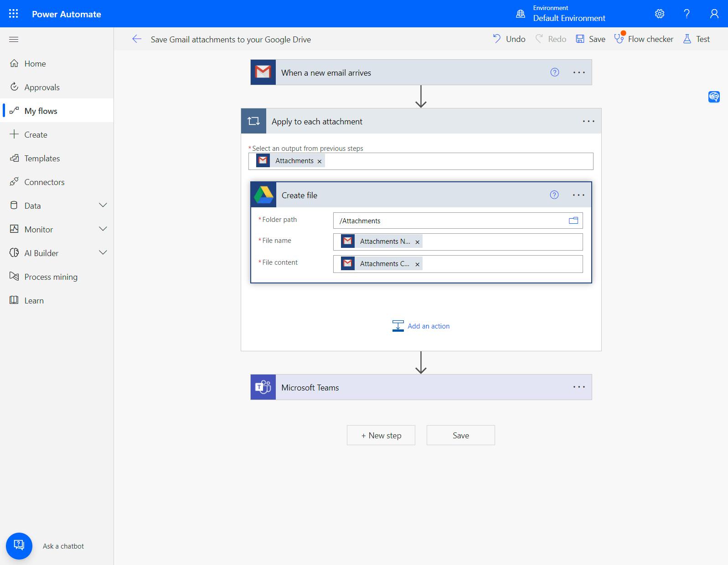Click the Undo toolbar button

coord(509,39)
